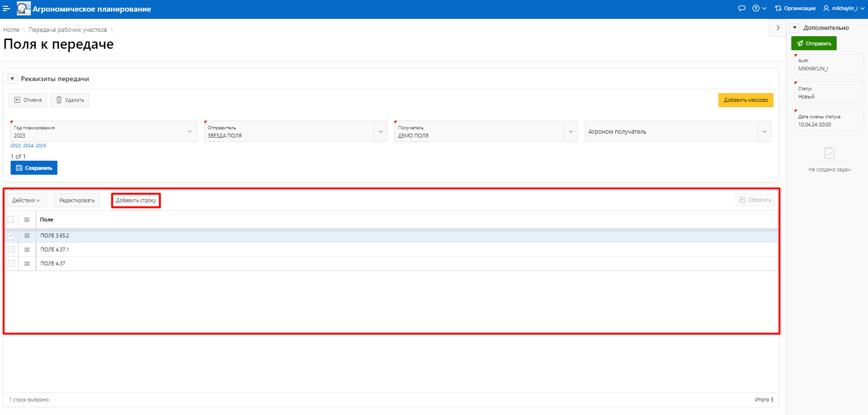Open the Агроном получатель dropdown
868x415 pixels.
click(x=764, y=131)
